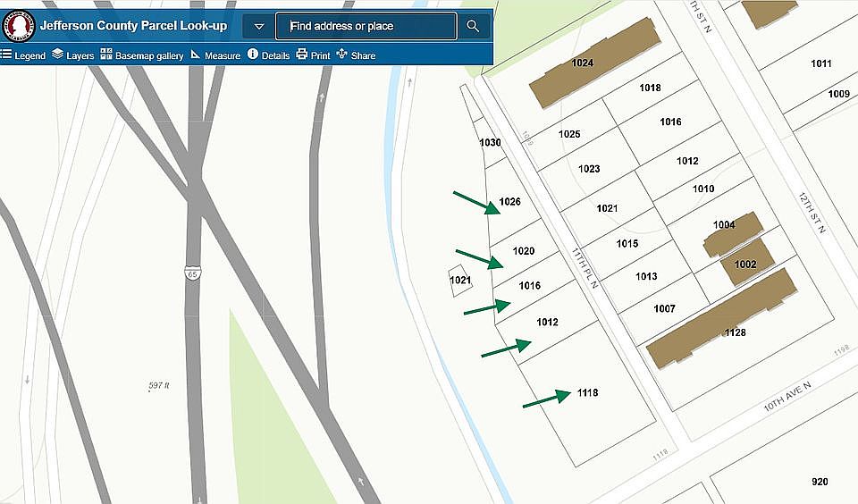Screen dimensions: 858x504
Task: Select the parcel labeled 1030
Action: (491, 143)
